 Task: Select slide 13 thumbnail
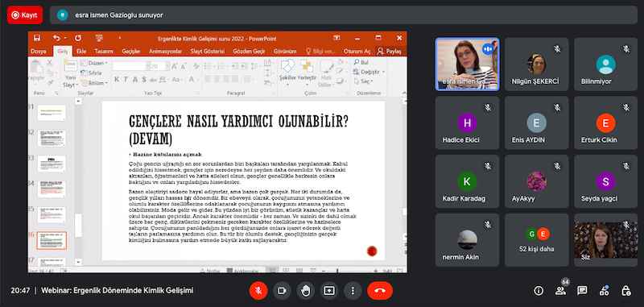pyautogui.click(x=52, y=164)
